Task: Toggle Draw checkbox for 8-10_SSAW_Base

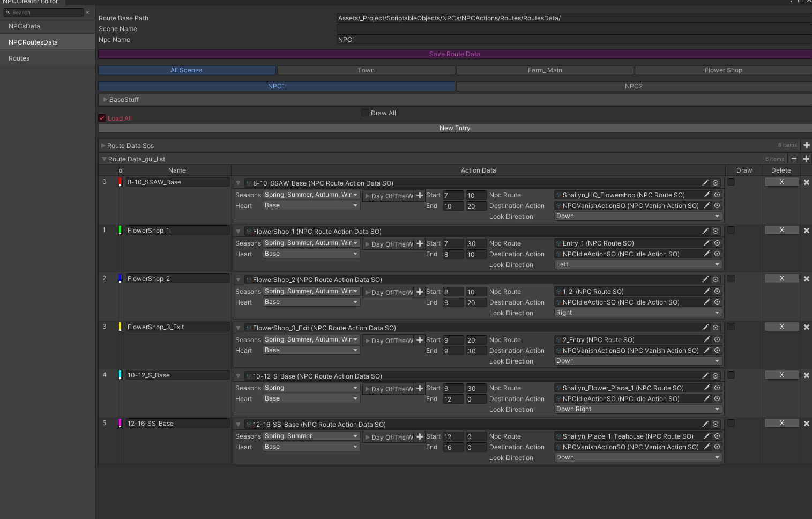Action: tap(731, 182)
